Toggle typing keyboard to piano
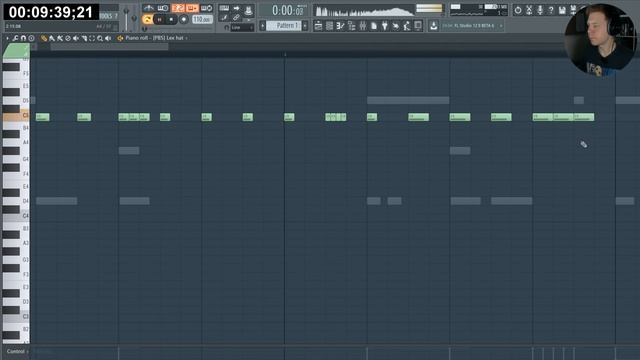The image size is (640, 360). tap(224, 8)
